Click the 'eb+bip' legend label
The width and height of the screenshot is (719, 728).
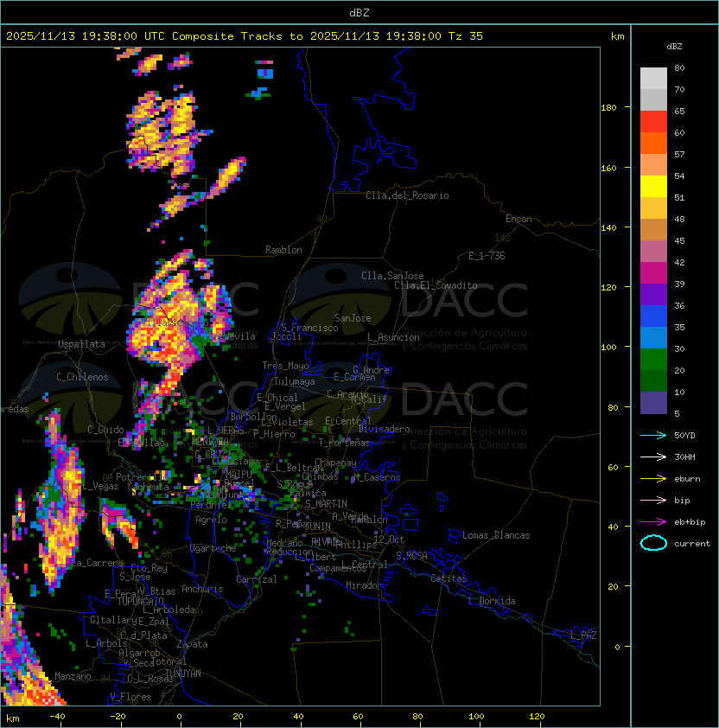(690, 522)
